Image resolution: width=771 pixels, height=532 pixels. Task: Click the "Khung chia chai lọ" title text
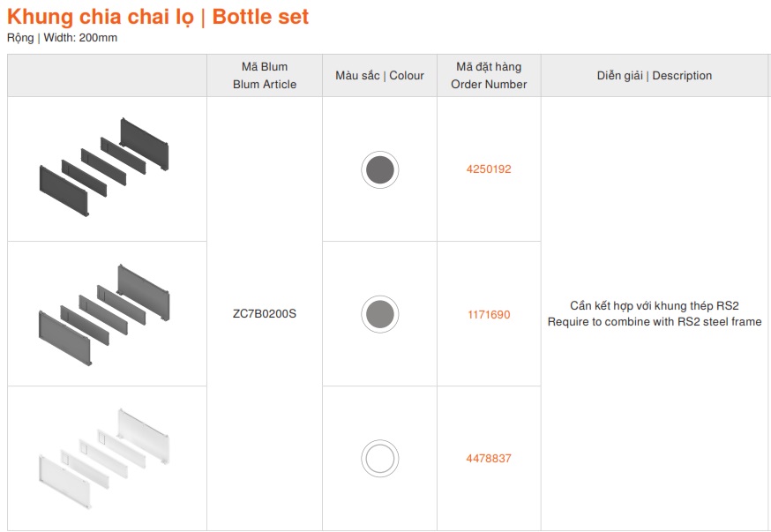coord(101,17)
